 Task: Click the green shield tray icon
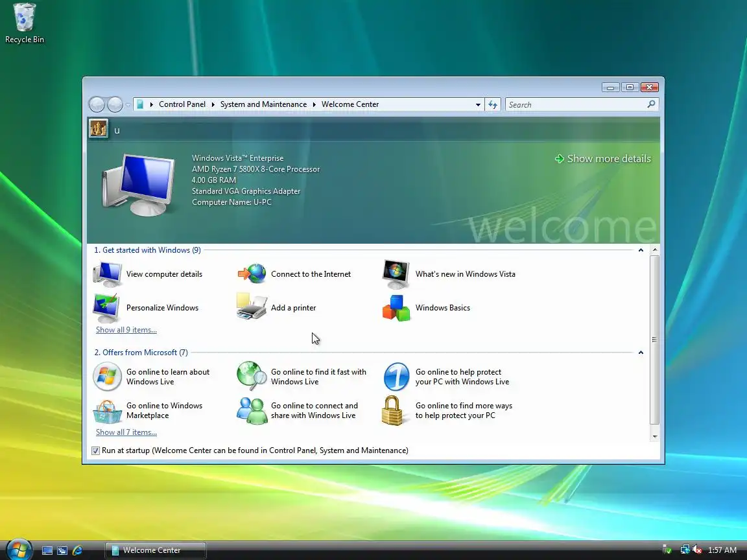pos(667,550)
